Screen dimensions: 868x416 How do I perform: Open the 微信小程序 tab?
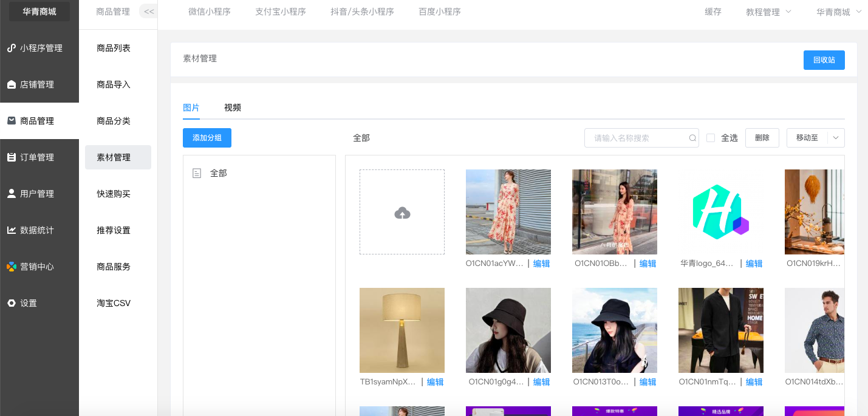[x=210, y=12]
